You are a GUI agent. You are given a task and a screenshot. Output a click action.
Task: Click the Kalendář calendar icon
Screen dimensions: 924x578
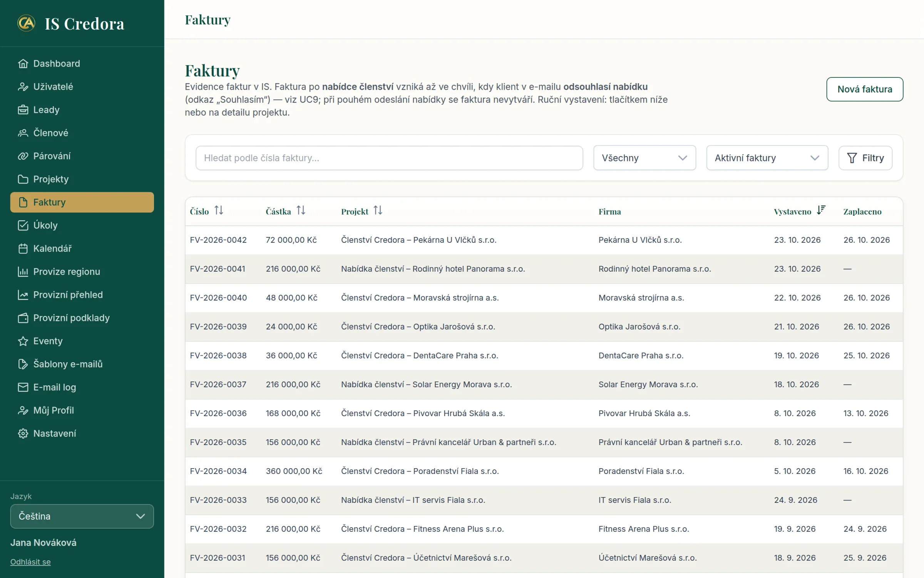tap(23, 249)
